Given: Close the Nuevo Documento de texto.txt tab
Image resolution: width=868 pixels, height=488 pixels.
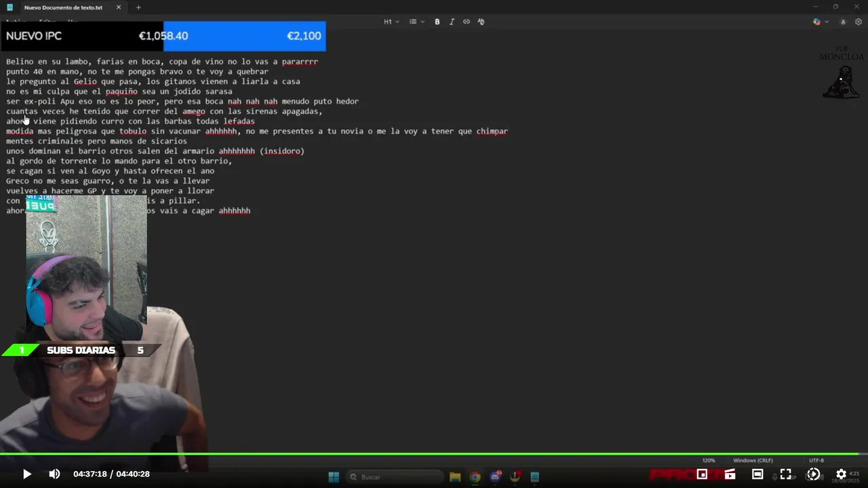Looking at the screenshot, I should coord(119,7).
